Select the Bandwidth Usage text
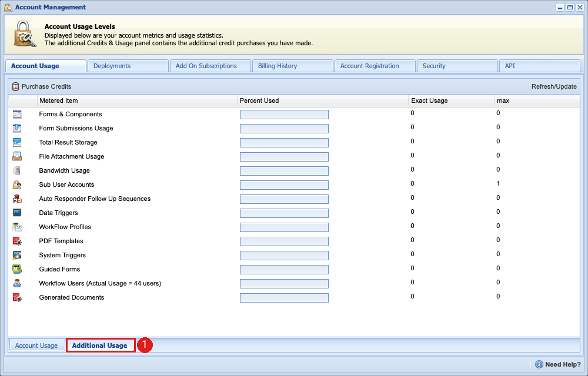 pyautogui.click(x=65, y=170)
